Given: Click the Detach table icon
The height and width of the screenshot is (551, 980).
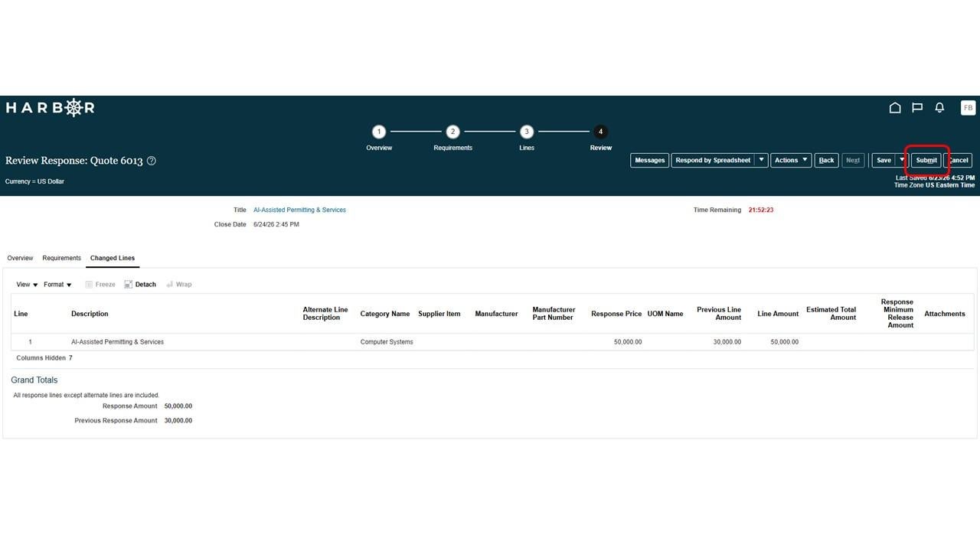Looking at the screenshot, I should (140, 285).
